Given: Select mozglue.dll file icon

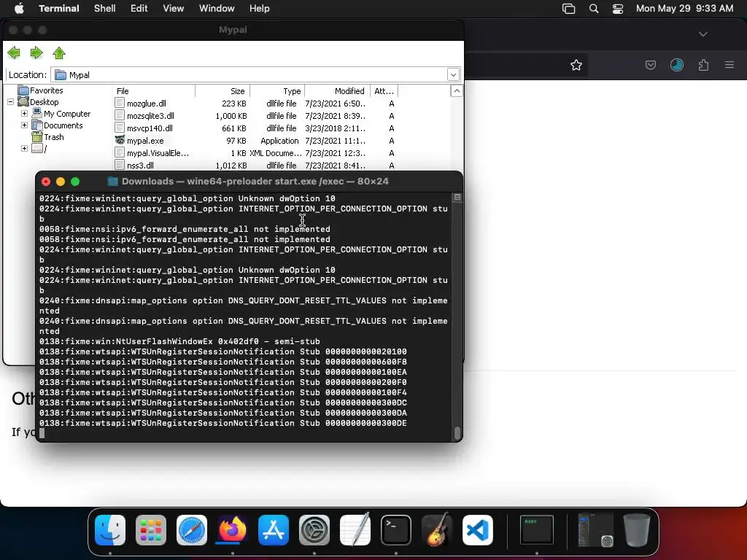Looking at the screenshot, I should [120, 104].
